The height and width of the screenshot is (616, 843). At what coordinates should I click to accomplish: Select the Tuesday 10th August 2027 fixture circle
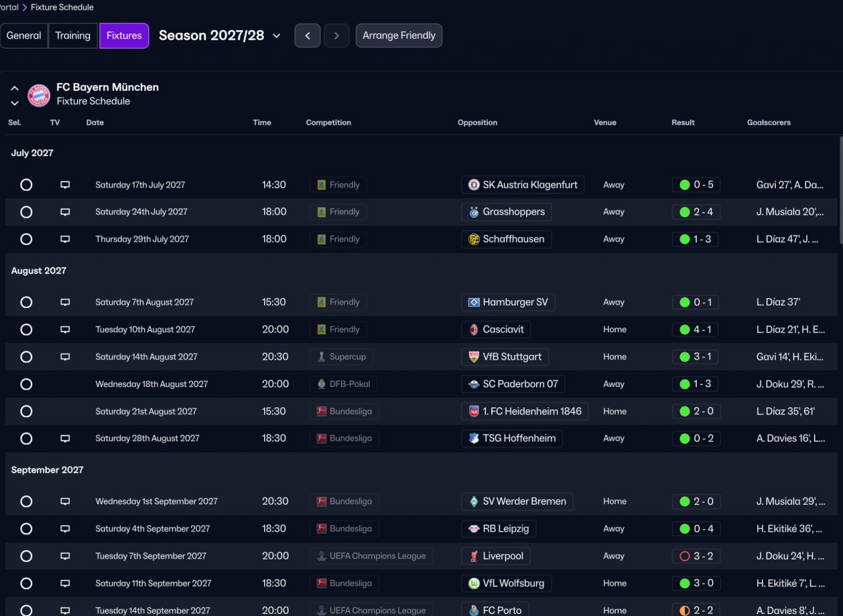click(x=26, y=329)
